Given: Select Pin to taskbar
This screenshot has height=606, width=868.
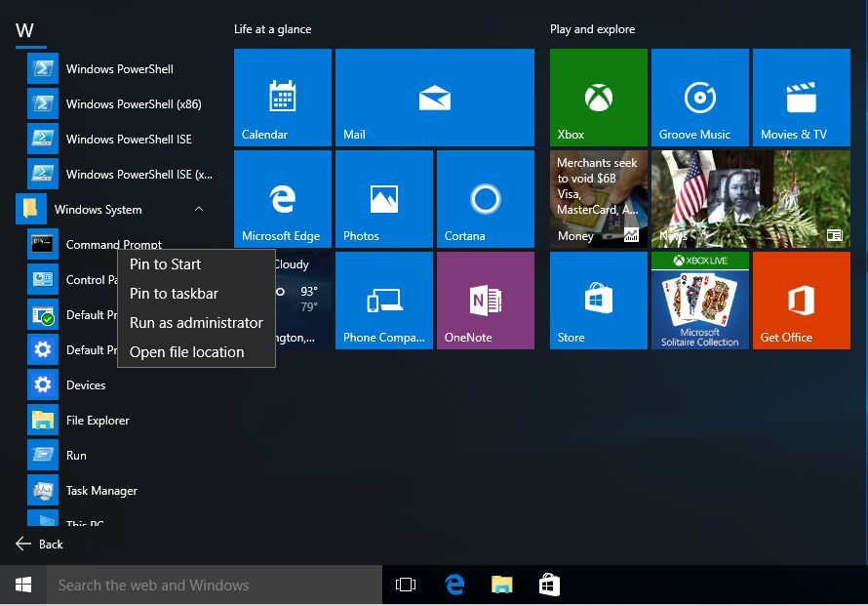Looking at the screenshot, I should pyautogui.click(x=196, y=294).
